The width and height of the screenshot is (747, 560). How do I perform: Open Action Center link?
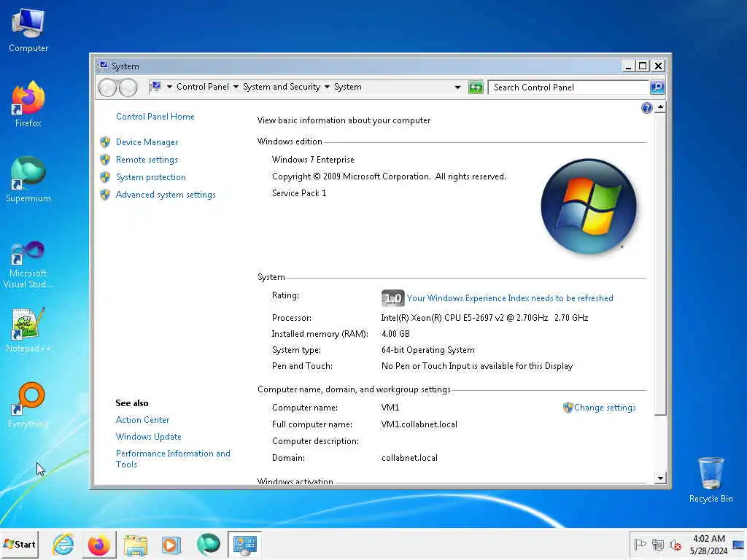[x=142, y=420]
